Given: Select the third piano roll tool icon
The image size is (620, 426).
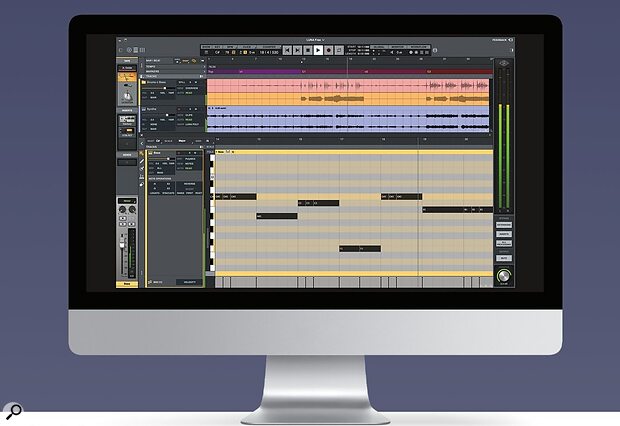Looking at the screenshot, I should click(142, 169).
